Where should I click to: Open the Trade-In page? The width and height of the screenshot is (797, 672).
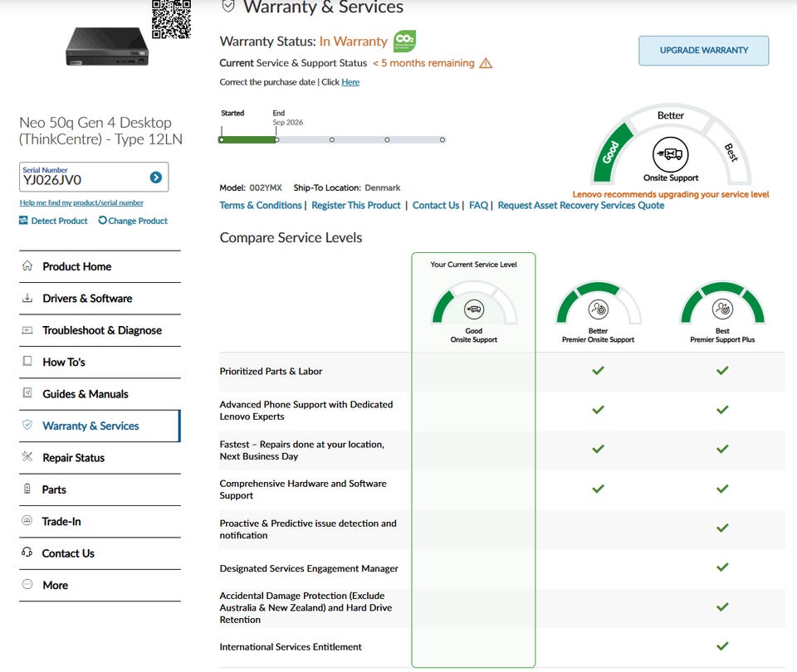pos(100,522)
